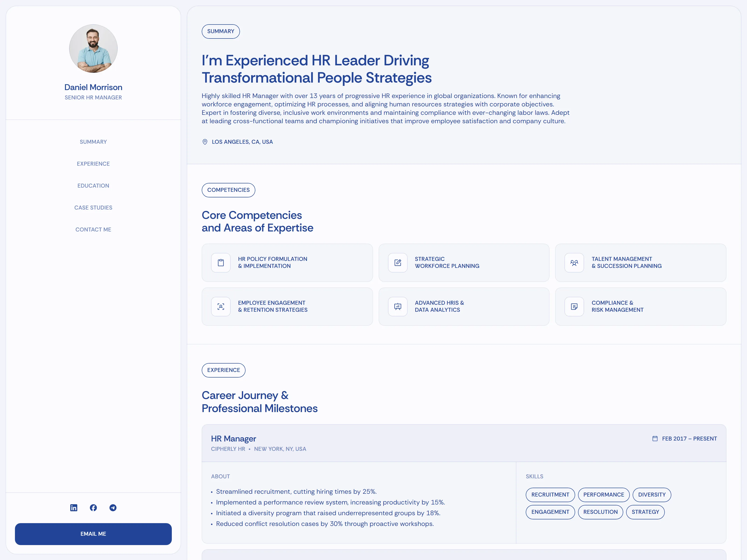Click the Employee Engagement & Retention Strategies card
The width and height of the screenshot is (747, 560).
tap(287, 307)
